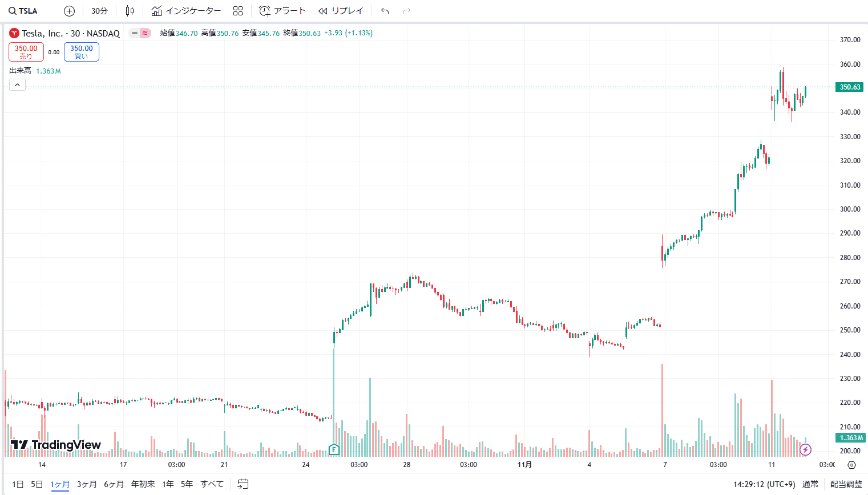Open the indicator templates grid icon

(x=238, y=11)
